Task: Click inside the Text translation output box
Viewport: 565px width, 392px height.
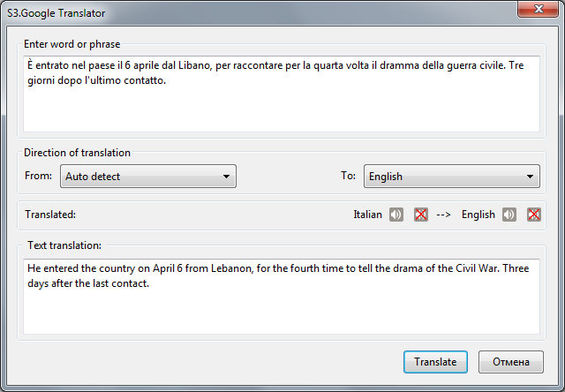Action: [x=282, y=297]
